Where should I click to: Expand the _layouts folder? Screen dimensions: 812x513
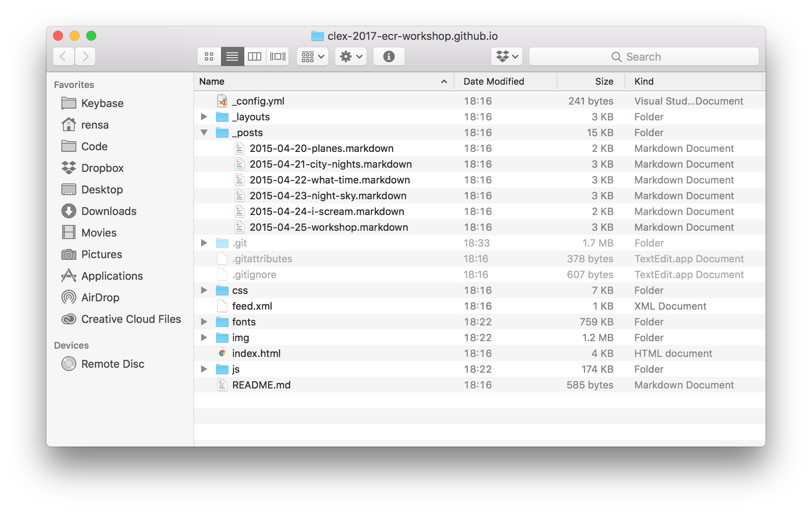(x=204, y=117)
